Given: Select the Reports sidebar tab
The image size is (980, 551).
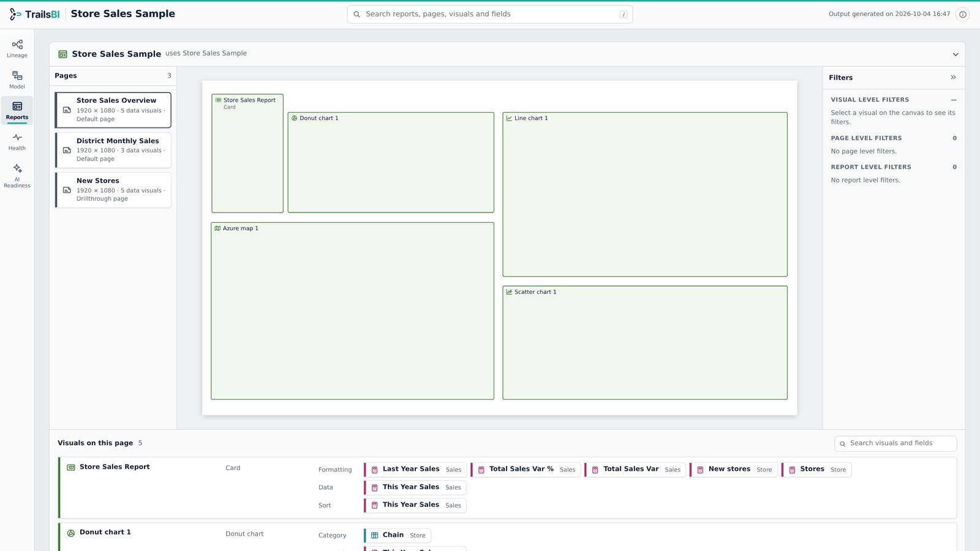Looking at the screenshot, I should click(x=17, y=111).
